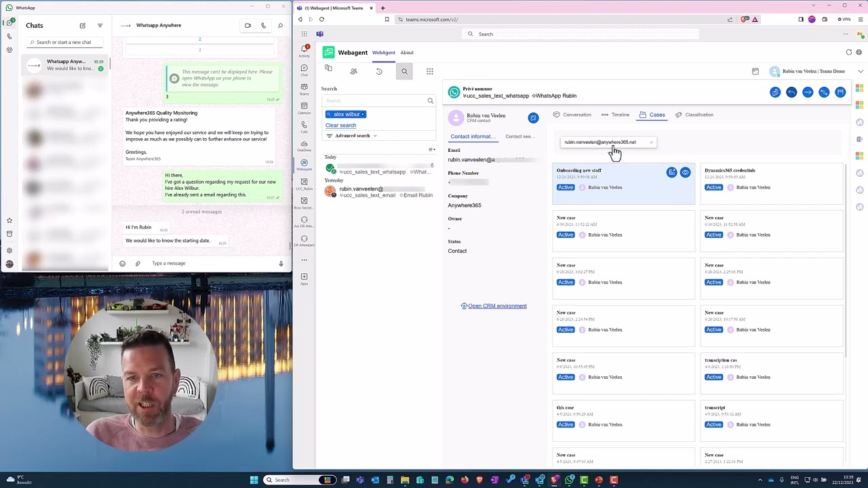Viewport: 868px width, 488px height.
Task: Start a video call with Whatsapp Anywhere
Action: click(248, 26)
